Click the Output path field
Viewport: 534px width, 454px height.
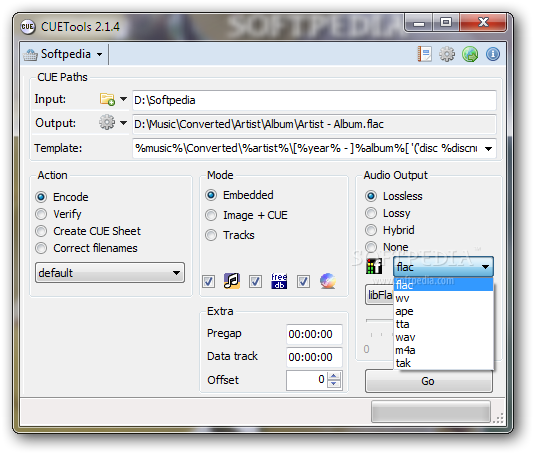tap(314, 124)
